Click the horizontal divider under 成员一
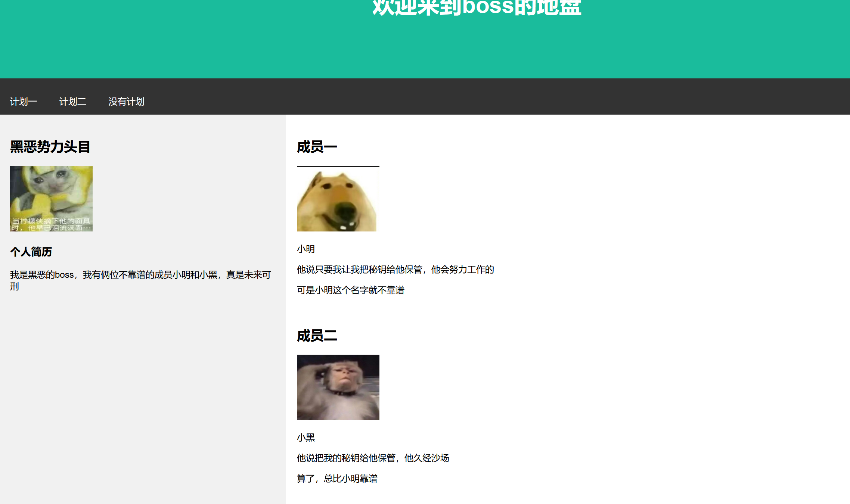850x504 pixels. (338, 167)
